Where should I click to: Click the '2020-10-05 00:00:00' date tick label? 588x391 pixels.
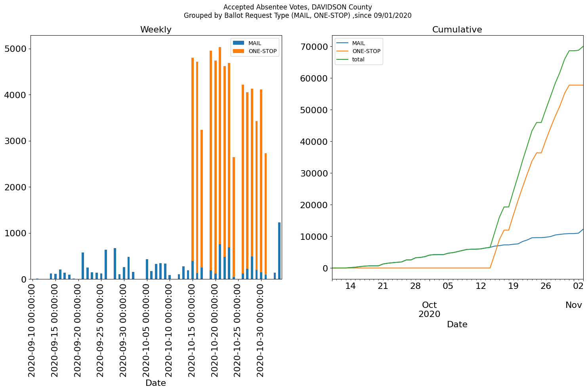click(x=147, y=330)
